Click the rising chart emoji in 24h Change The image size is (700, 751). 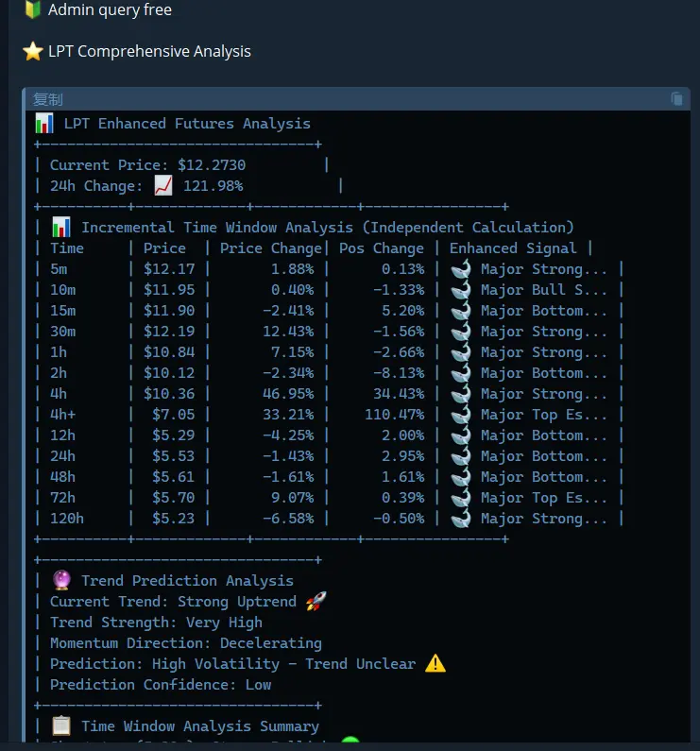(162, 186)
